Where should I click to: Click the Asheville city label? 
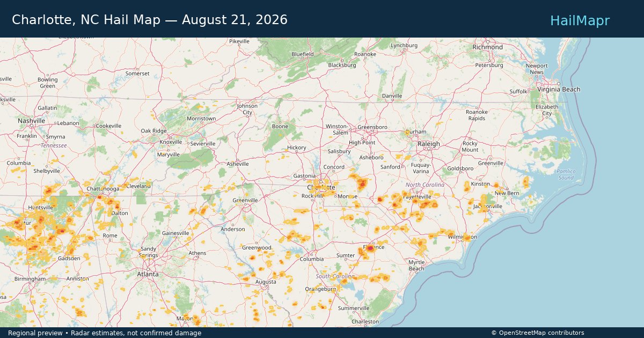click(238, 164)
